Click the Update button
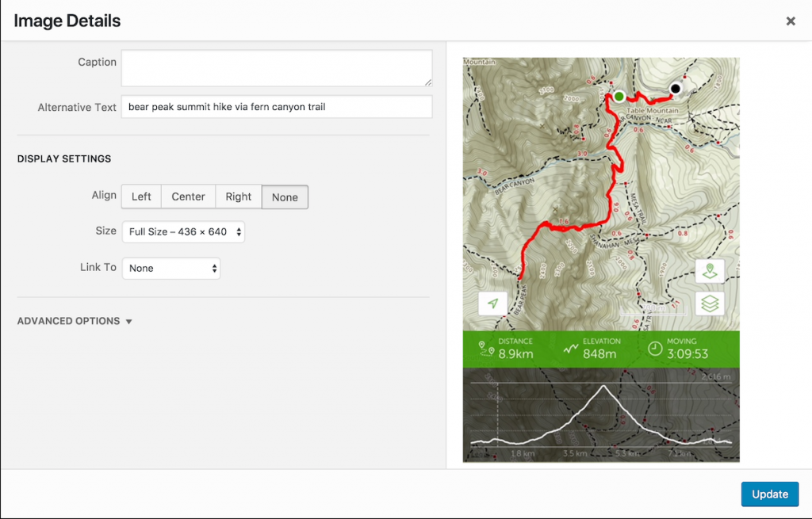The image size is (812, 519). 769,494
